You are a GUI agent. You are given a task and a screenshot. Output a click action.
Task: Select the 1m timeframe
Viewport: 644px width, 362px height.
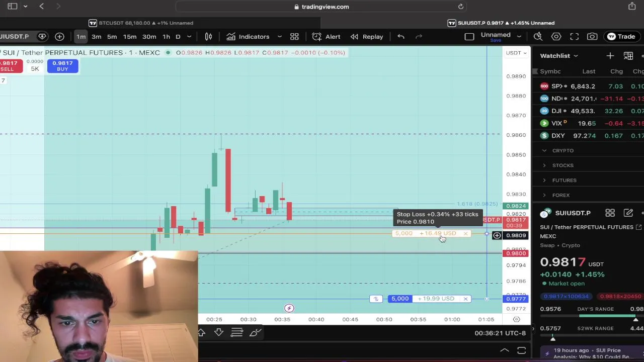81,37
